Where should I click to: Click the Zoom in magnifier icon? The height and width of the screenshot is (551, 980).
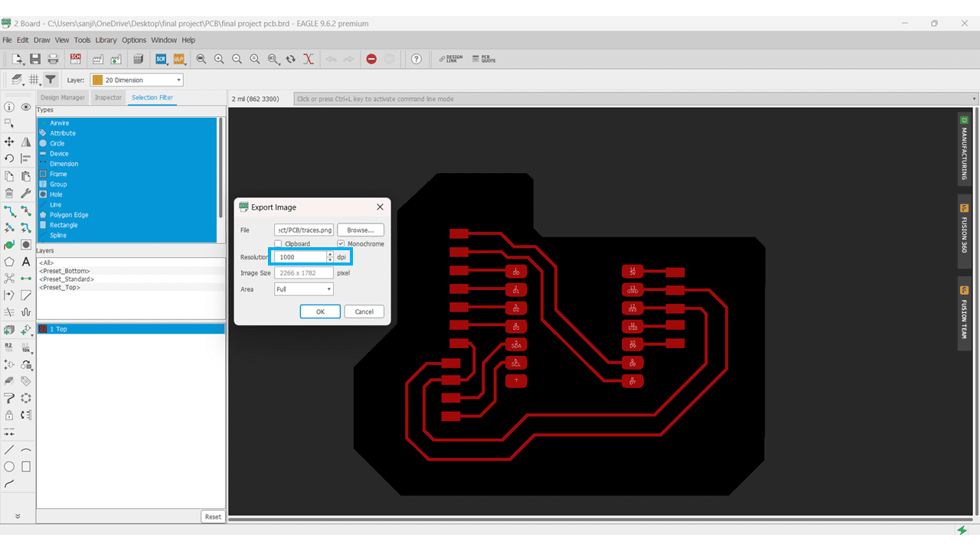219,59
